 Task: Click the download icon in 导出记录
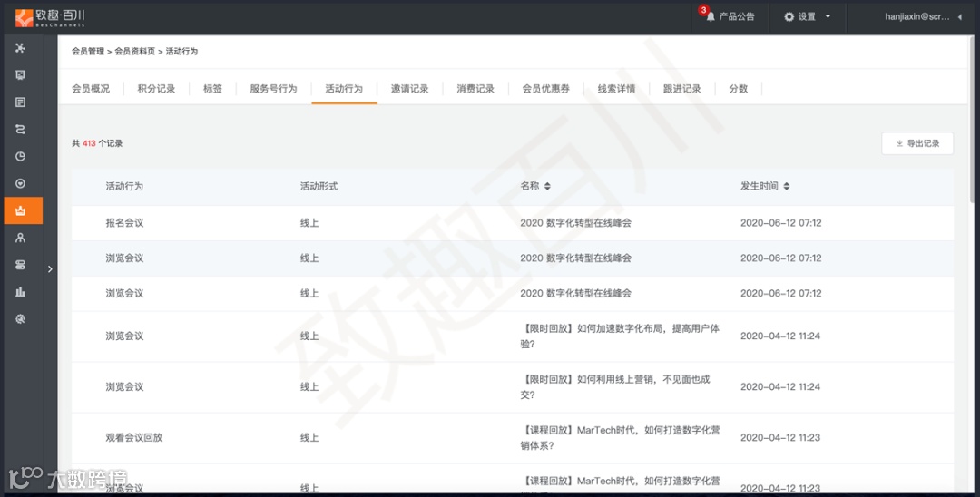[x=899, y=143]
